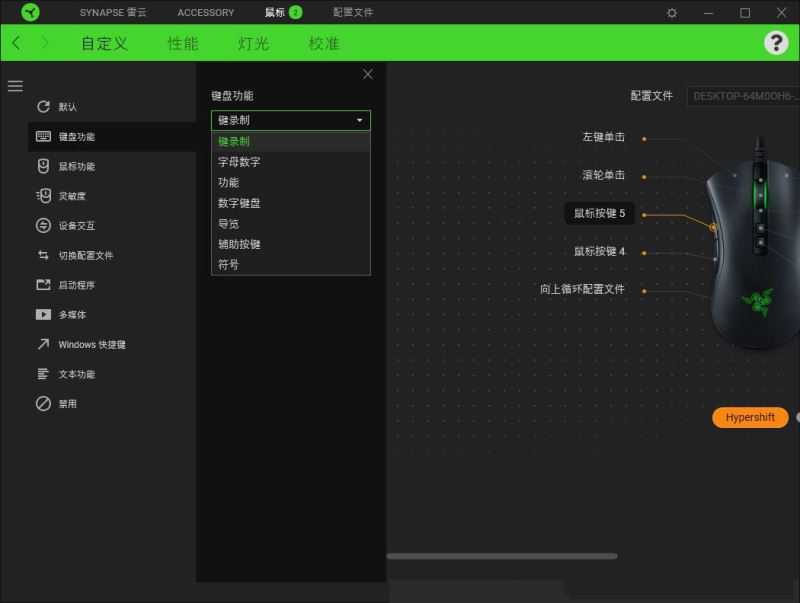Click the green 2 badge beside 鼠标

(x=295, y=12)
